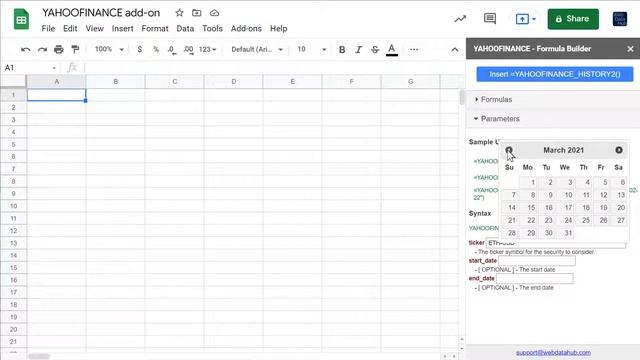Open the Help menu
This screenshot has width=640, height=360.
[278, 29]
